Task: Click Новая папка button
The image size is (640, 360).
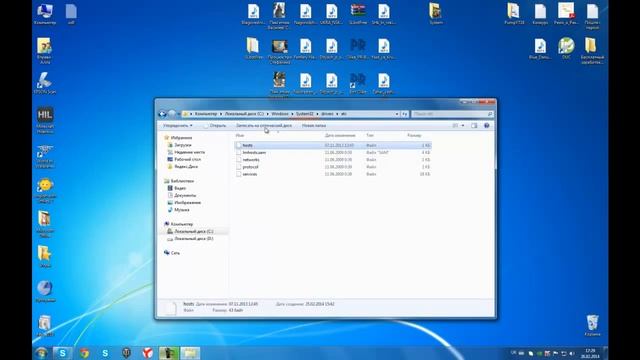Action: 314,126
